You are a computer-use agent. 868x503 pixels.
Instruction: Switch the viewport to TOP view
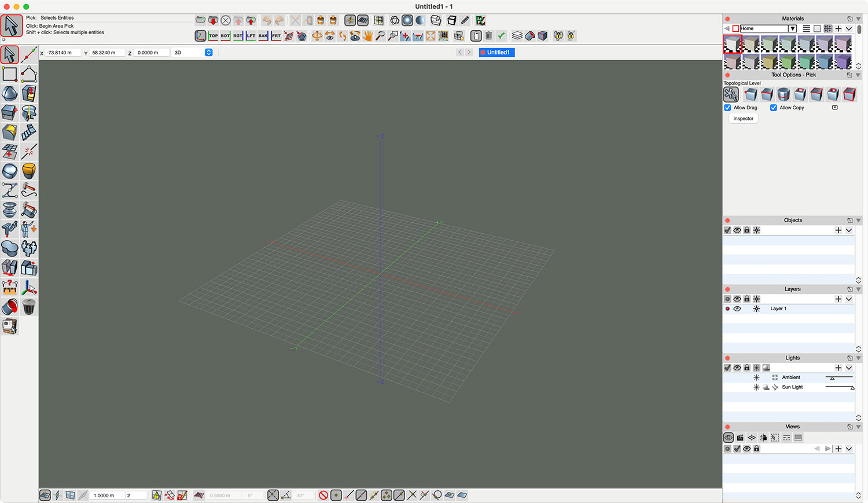point(213,35)
